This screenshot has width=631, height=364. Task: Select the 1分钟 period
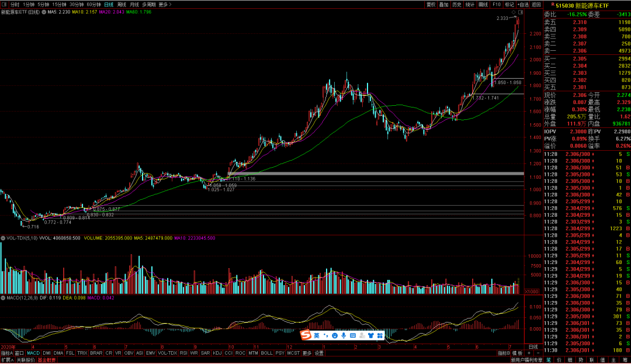click(29, 5)
